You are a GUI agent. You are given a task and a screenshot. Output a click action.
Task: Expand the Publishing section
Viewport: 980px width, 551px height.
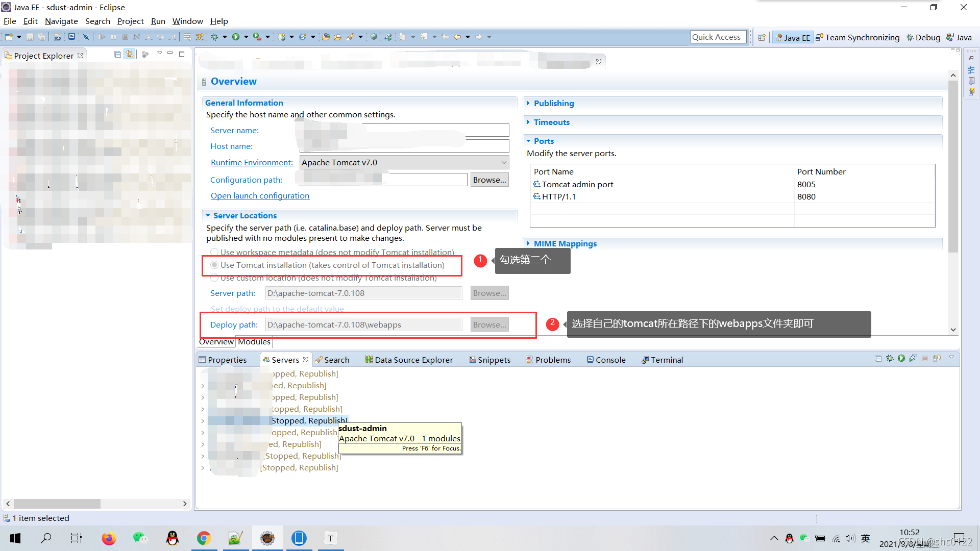(x=553, y=103)
